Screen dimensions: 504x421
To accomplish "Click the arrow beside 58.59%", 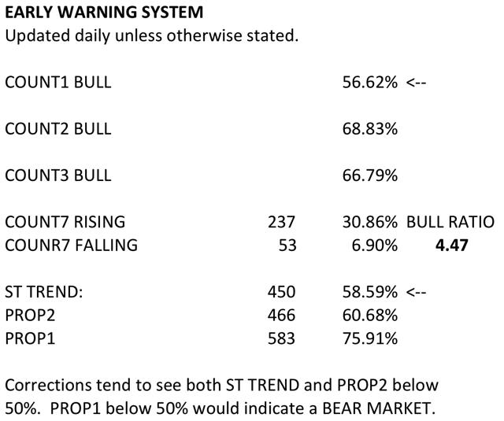I will [x=417, y=293].
